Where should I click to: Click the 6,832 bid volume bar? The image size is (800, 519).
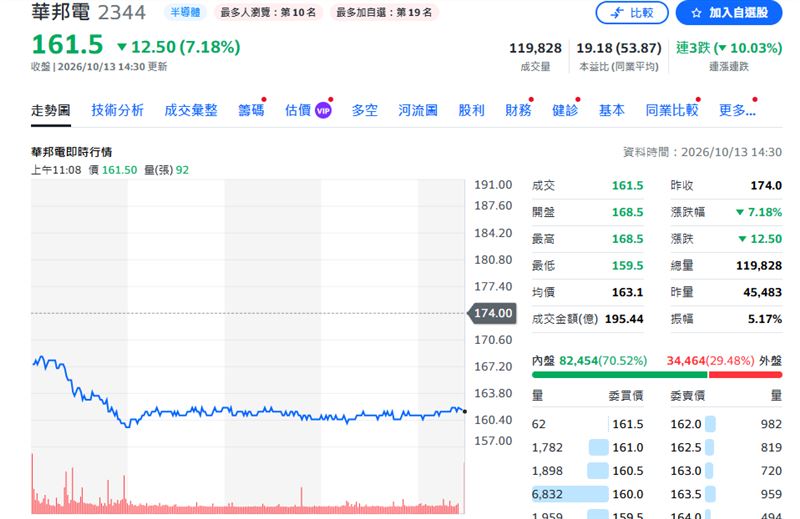tap(570, 495)
